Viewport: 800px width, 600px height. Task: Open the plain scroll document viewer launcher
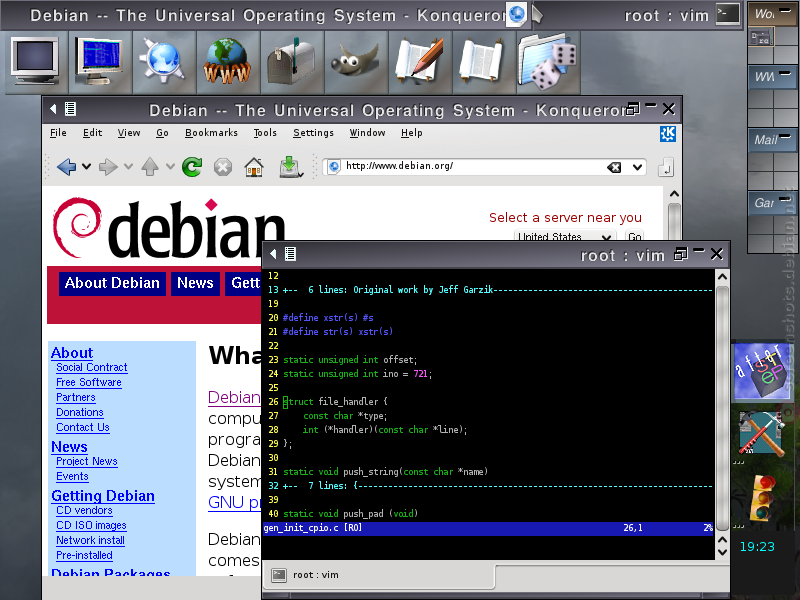(484, 62)
